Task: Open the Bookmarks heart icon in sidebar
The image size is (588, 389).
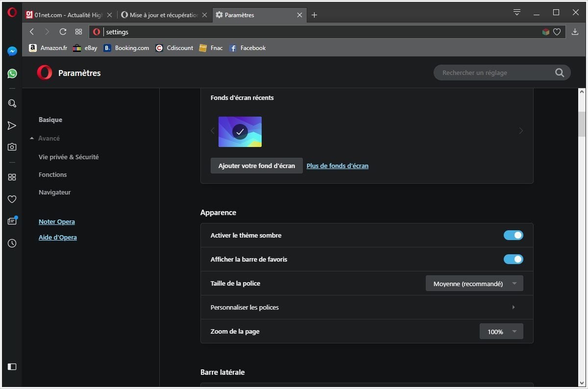Action: click(x=12, y=199)
